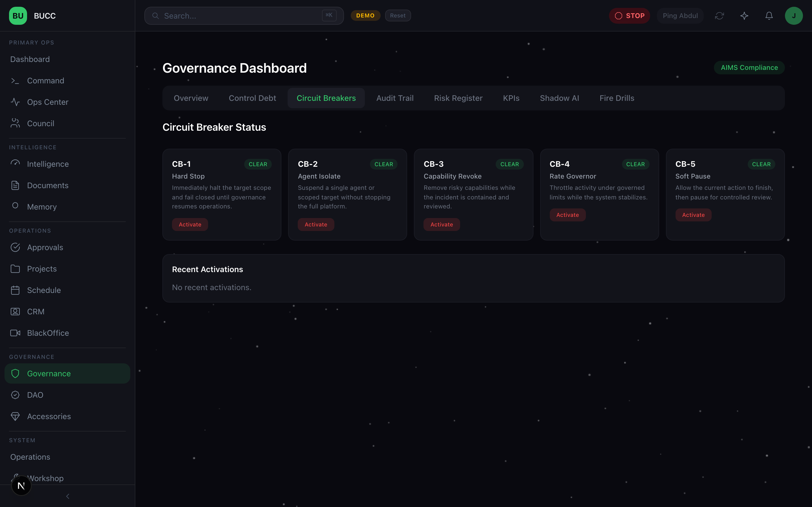Switch to the Audit Trail tab
This screenshot has width=812, height=507.
(395, 98)
